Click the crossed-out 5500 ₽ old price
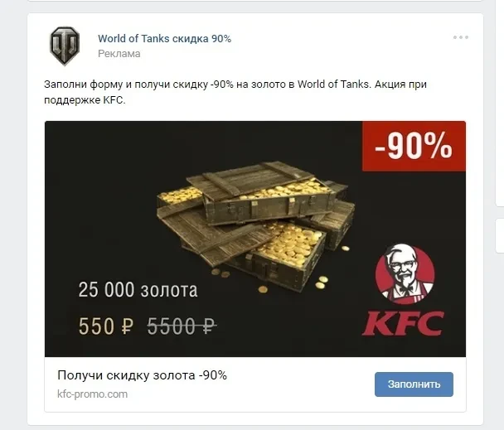 pyautogui.click(x=182, y=326)
